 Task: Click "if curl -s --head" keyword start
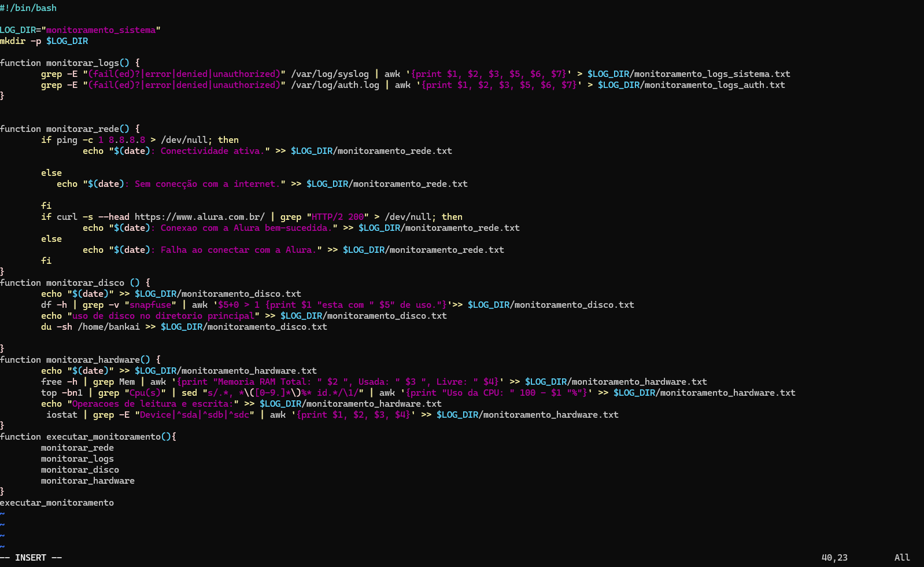[x=85, y=217]
